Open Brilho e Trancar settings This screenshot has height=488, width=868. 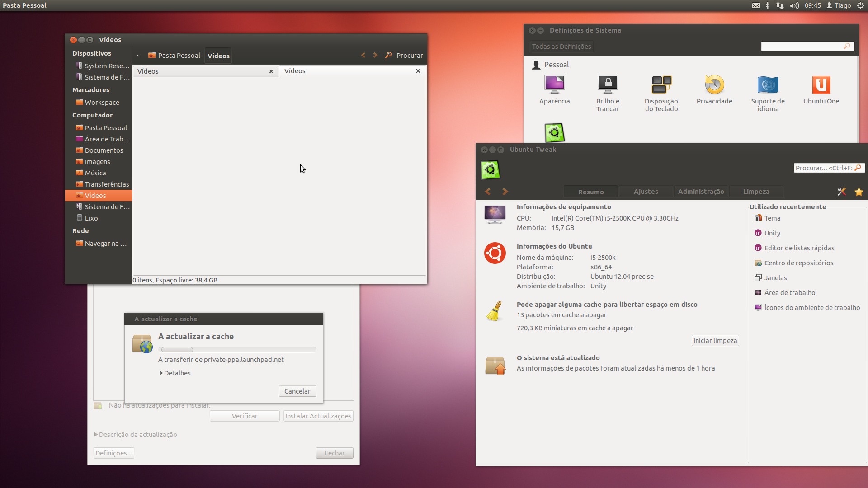(x=608, y=85)
